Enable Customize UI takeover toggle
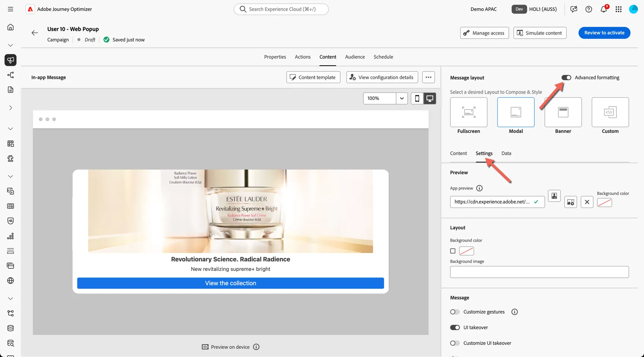 coord(455,343)
